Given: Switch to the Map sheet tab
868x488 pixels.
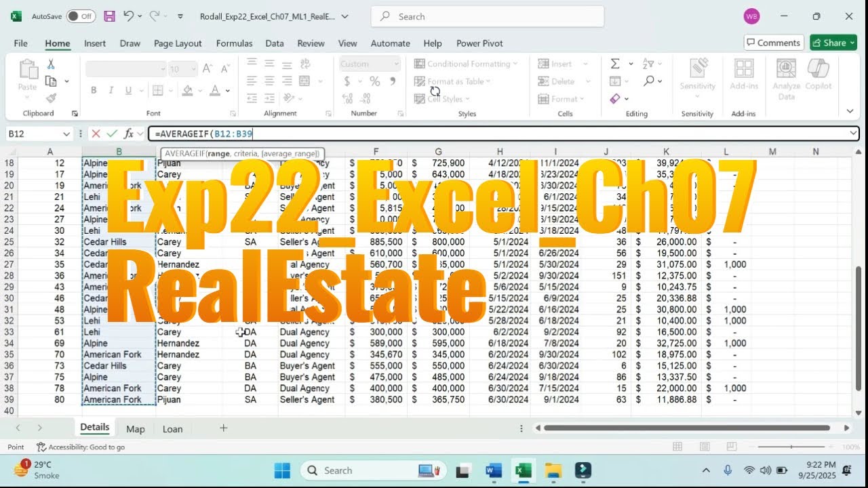Looking at the screenshot, I should coord(136,428).
